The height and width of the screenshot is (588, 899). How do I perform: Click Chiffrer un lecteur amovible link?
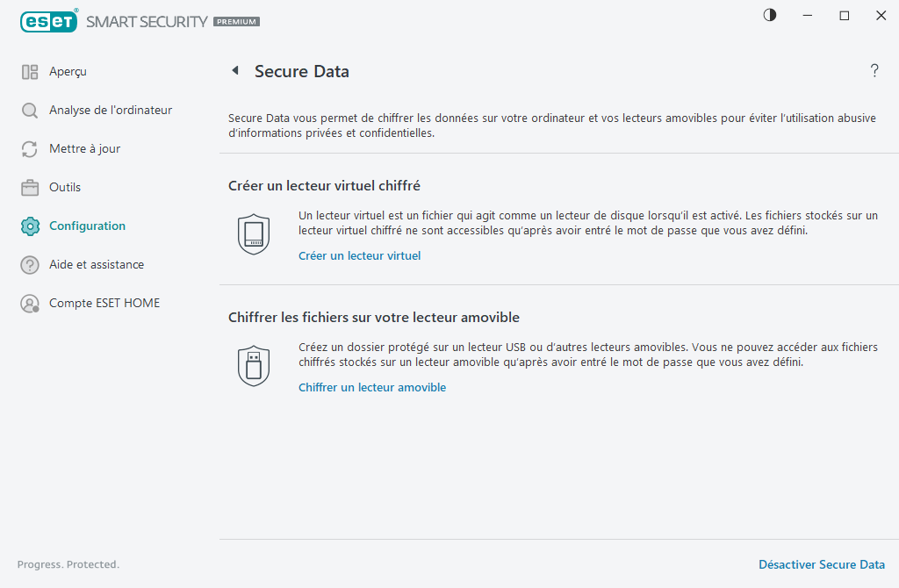pyautogui.click(x=372, y=386)
